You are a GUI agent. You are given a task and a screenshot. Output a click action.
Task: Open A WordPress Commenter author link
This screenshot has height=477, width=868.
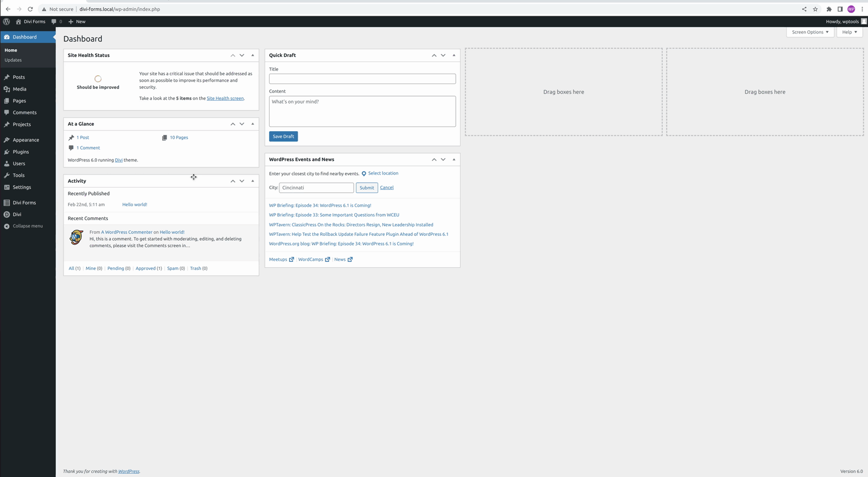tap(126, 232)
